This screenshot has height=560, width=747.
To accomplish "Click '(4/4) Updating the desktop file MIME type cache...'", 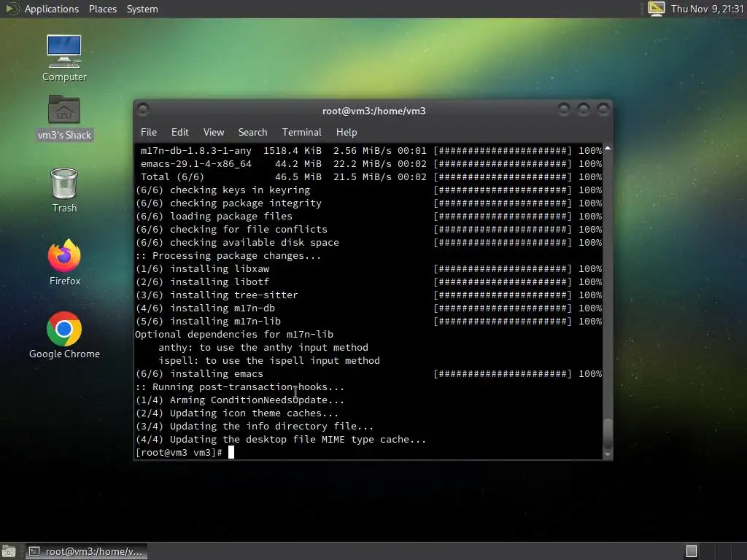I will click(281, 440).
